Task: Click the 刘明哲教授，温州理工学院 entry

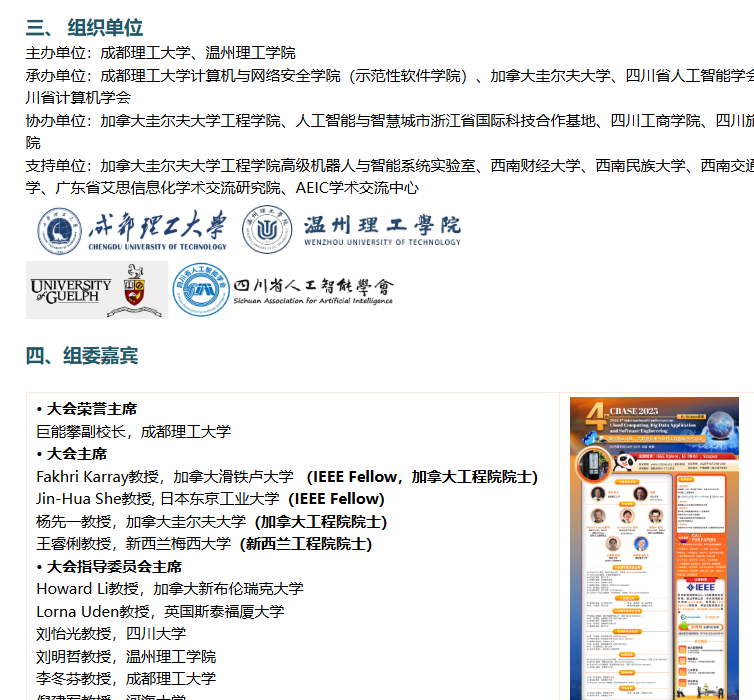Action: (126, 656)
